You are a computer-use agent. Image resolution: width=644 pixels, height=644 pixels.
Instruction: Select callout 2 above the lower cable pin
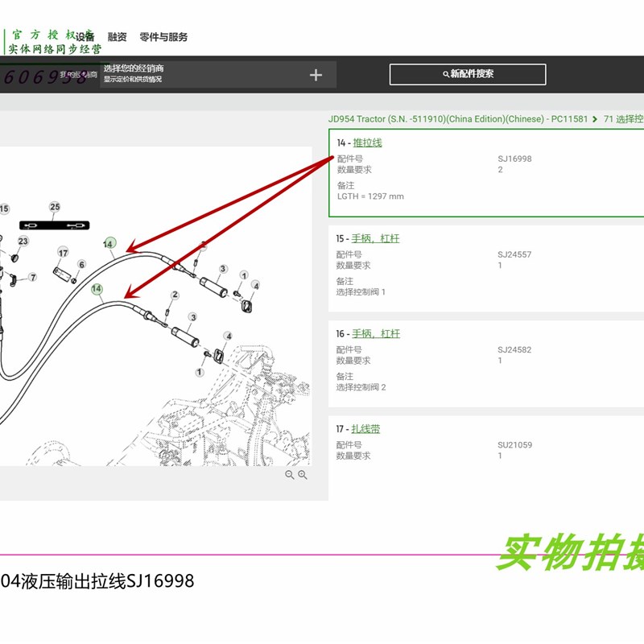point(175,295)
